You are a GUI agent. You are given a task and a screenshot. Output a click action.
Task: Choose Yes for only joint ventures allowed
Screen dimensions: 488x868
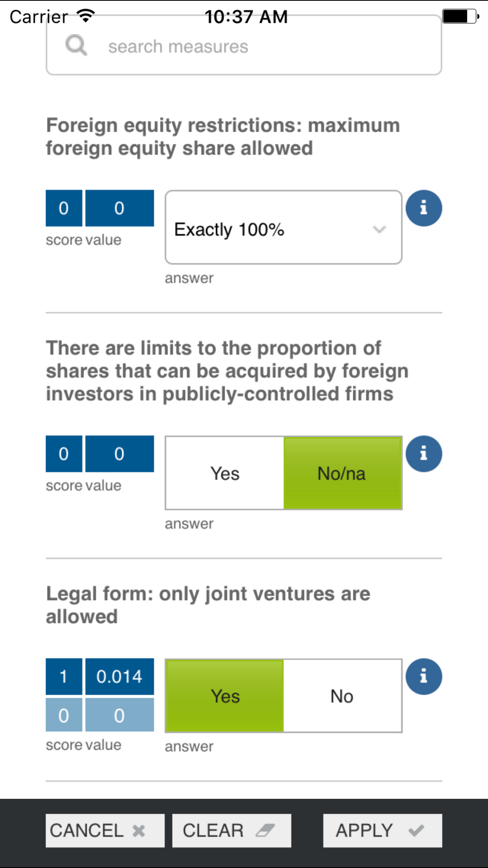coord(225,696)
